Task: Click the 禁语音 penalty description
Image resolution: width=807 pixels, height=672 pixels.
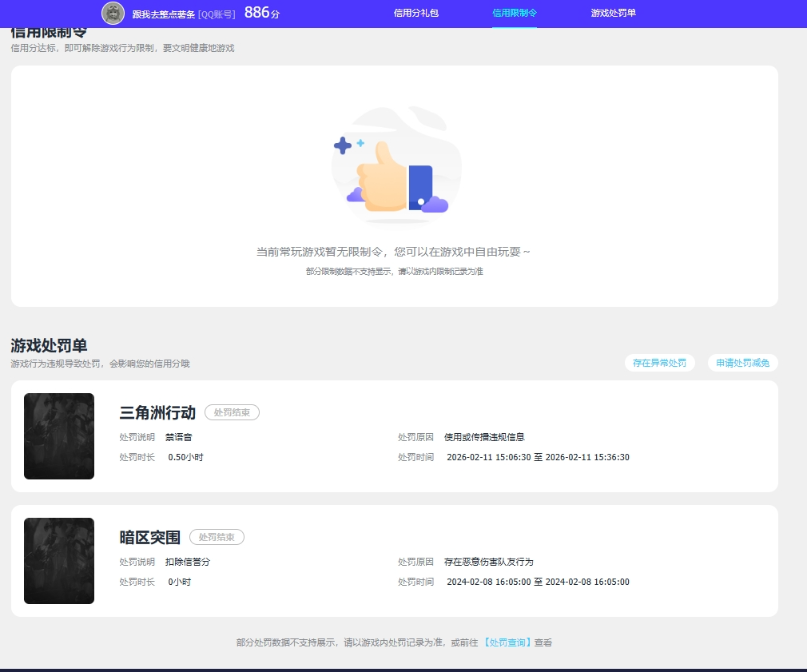Action: point(179,437)
